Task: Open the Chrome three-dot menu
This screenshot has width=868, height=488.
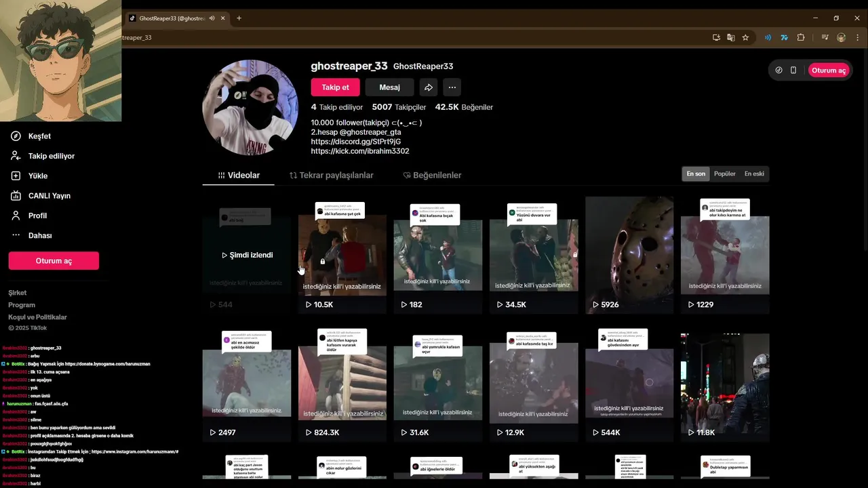Action: pyautogui.click(x=857, y=37)
